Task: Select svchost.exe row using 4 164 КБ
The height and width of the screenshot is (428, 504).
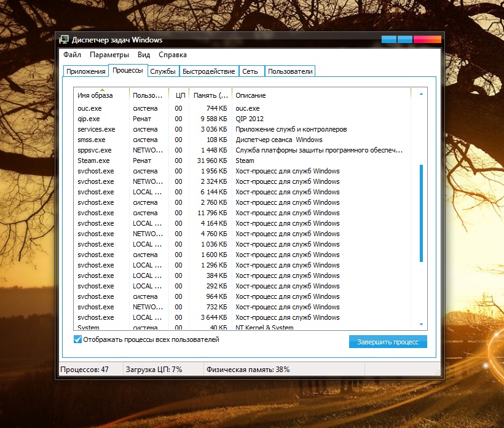Action: 242,223
